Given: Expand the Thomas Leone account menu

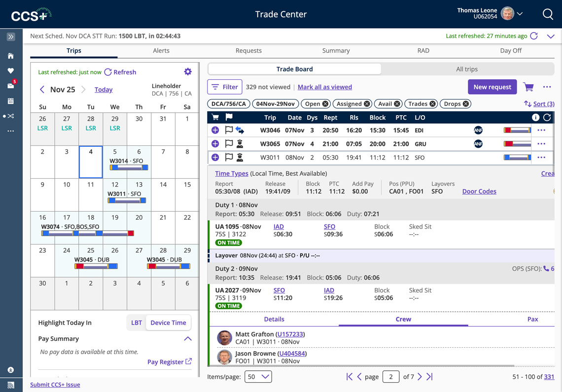Looking at the screenshot, I should pos(520,13).
